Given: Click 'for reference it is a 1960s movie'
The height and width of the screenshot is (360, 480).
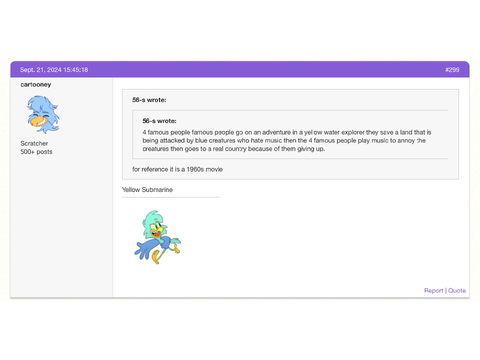Looking at the screenshot, I should click(177, 169).
